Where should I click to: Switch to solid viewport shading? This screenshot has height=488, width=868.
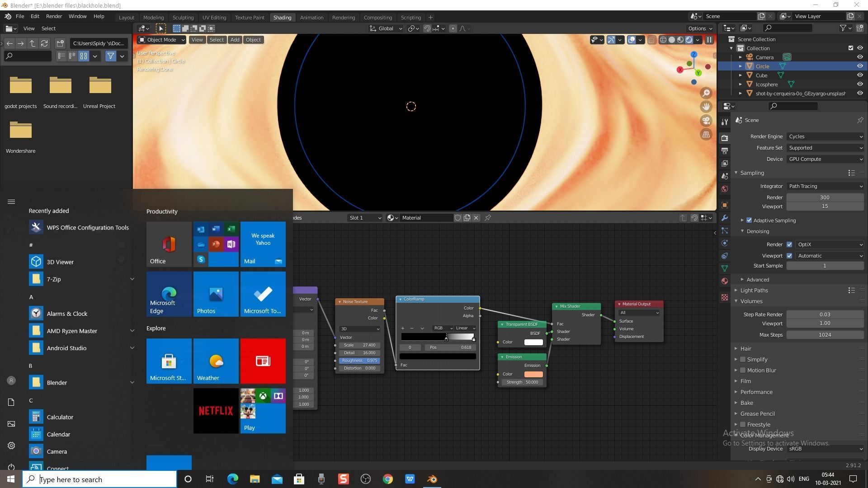tap(672, 40)
